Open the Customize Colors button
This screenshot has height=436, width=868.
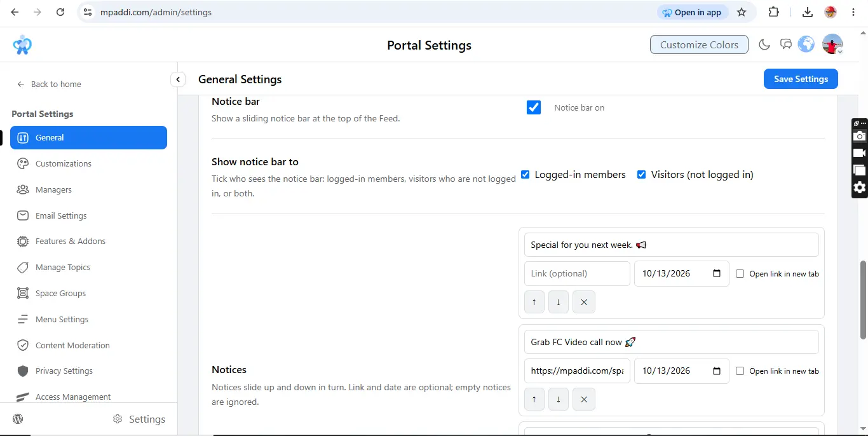699,44
